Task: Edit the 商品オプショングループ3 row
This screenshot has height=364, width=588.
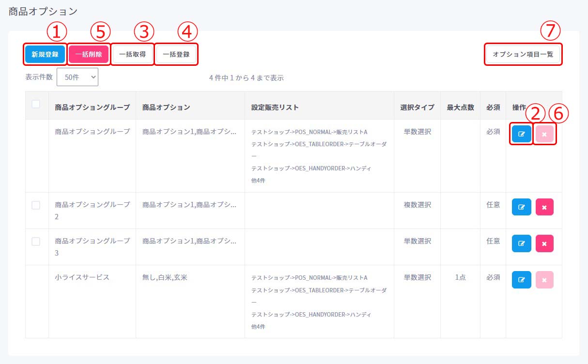Action: (x=522, y=243)
